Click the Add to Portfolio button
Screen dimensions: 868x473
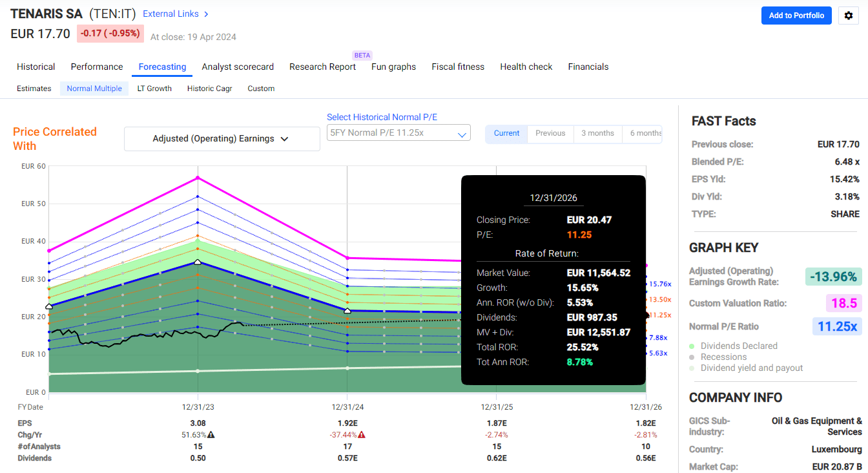point(796,16)
